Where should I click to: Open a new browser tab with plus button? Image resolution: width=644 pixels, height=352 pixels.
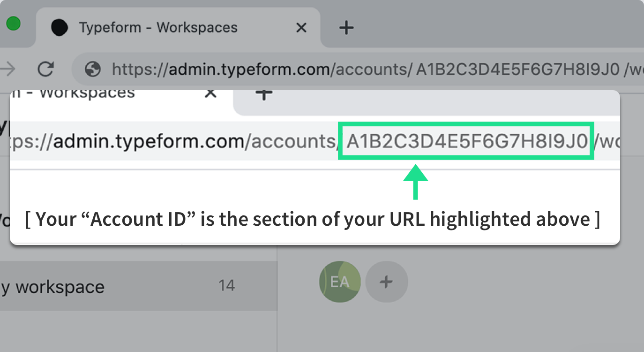coord(346,28)
